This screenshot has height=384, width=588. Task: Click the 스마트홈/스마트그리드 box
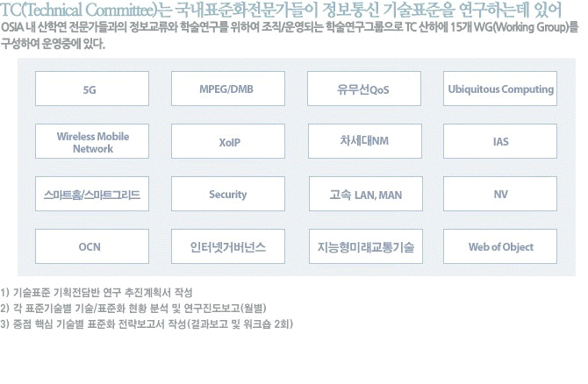(92, 194)
